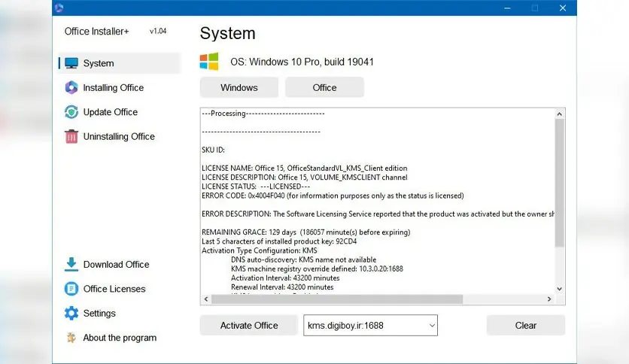Click the Settings gear icon
The width and height of the screenshot is (629, 364).
click(71, 313)
